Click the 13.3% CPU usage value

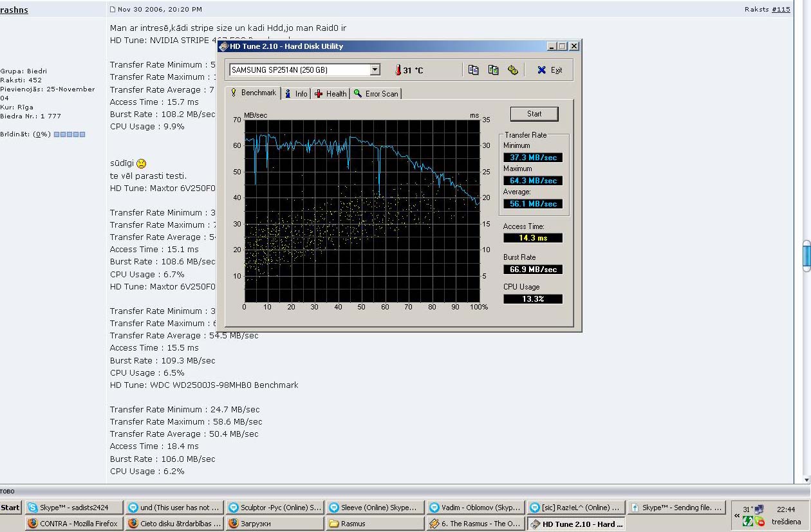[533, 299]
